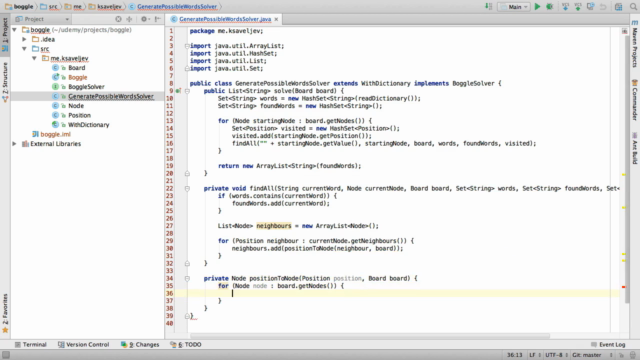
Task: Fold the positionToNode method at line 34
Action: click(x=187, y=278)
